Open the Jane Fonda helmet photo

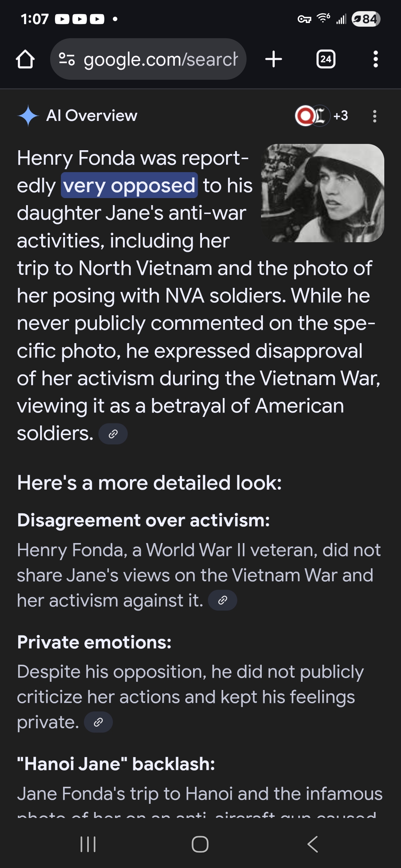click(322, 193)
